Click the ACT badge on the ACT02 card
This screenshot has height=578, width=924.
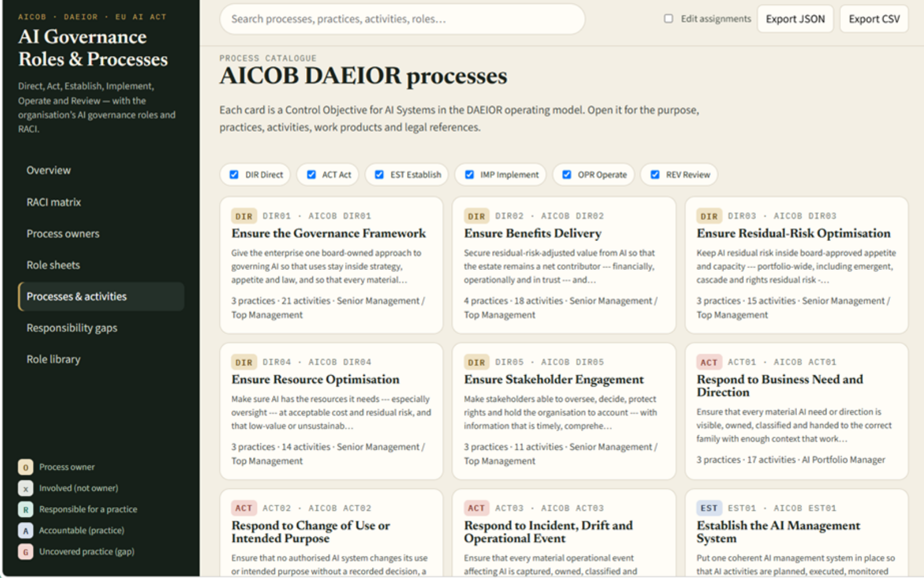[x=244, y=508]
